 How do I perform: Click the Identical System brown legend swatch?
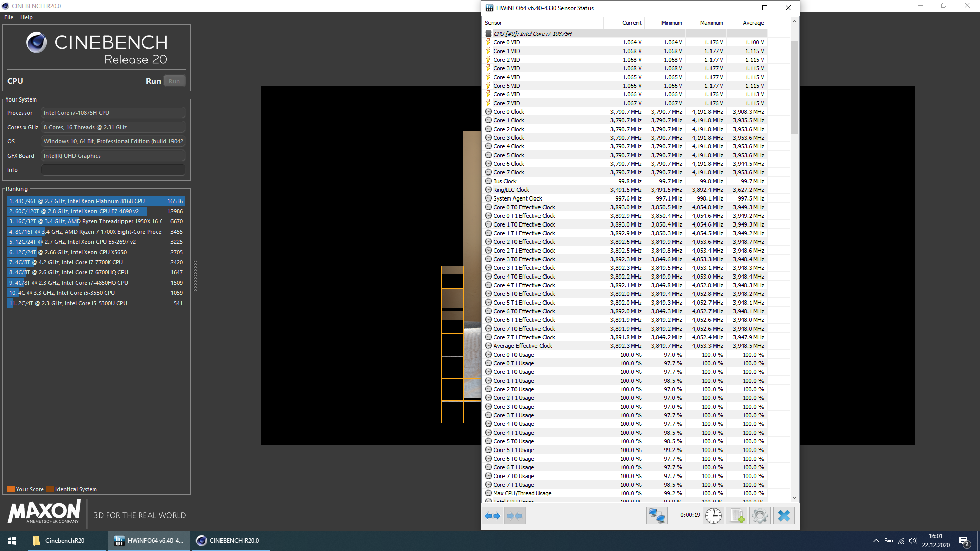[x=50, y=489]
